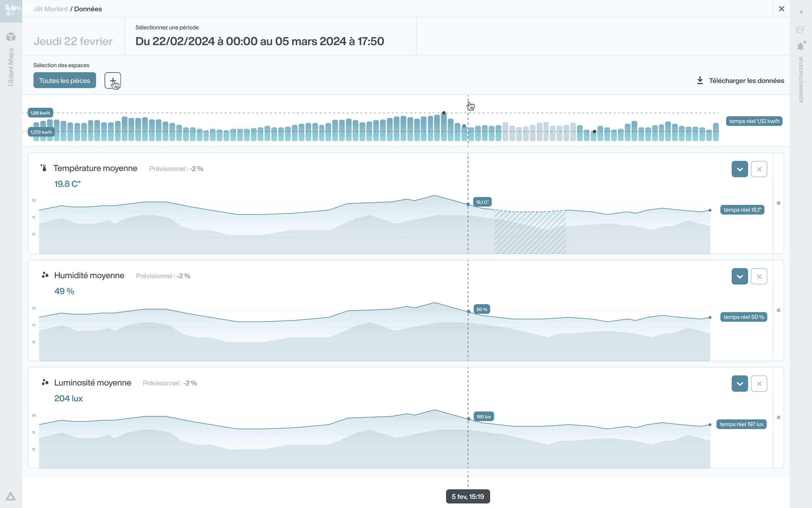Remove the Luminosité moyenne panel

click(x=759, y=384)
